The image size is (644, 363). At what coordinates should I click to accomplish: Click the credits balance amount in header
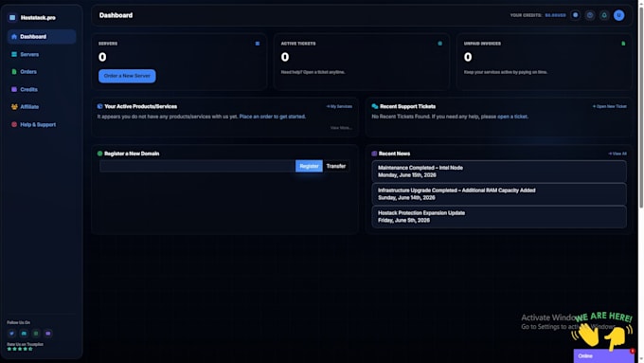[555, 15]
